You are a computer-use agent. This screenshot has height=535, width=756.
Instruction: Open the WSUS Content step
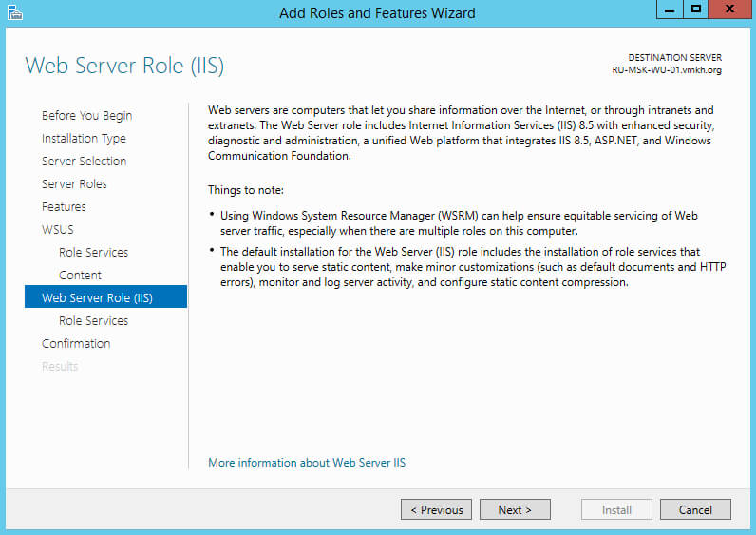(80, 275)
